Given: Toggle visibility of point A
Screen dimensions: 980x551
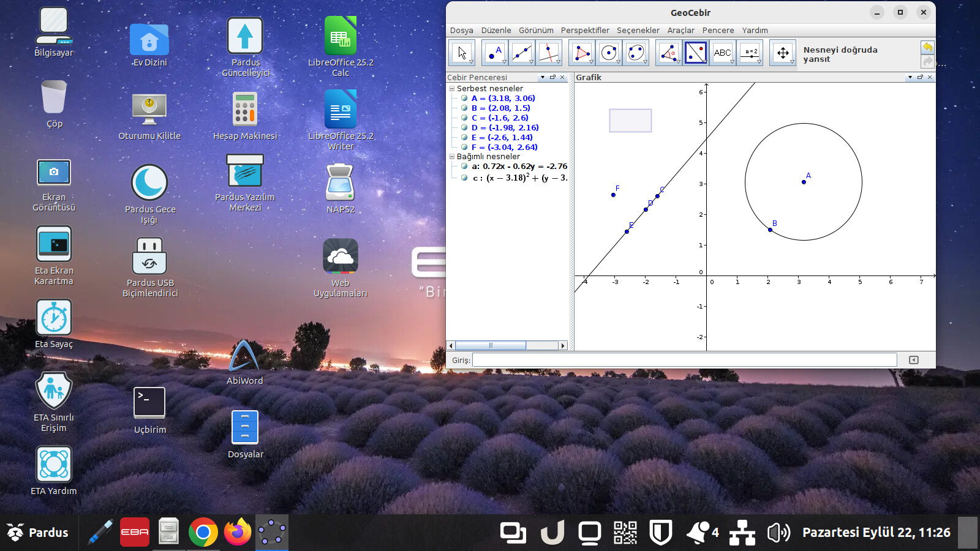Looking at the screenshot, I should [464, 98].
